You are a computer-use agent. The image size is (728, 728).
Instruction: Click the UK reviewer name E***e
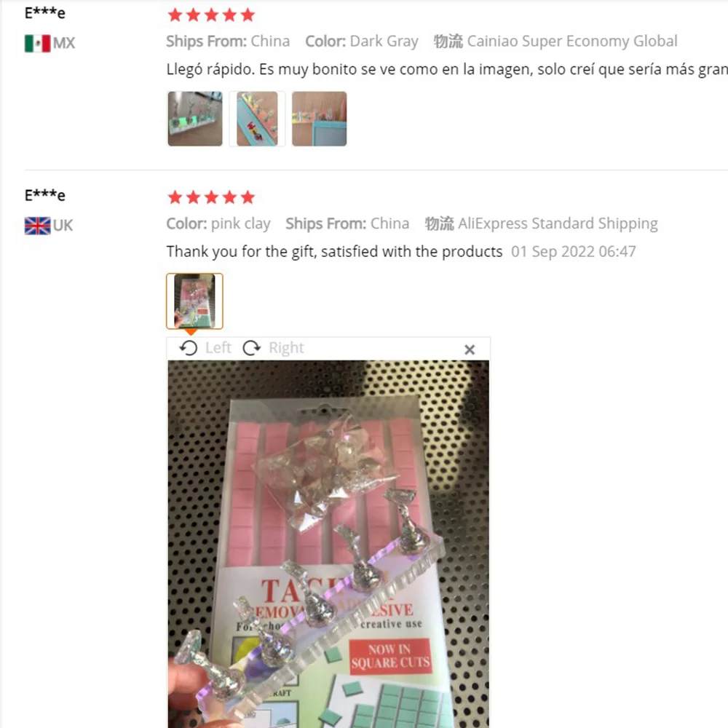coord(44,195)
